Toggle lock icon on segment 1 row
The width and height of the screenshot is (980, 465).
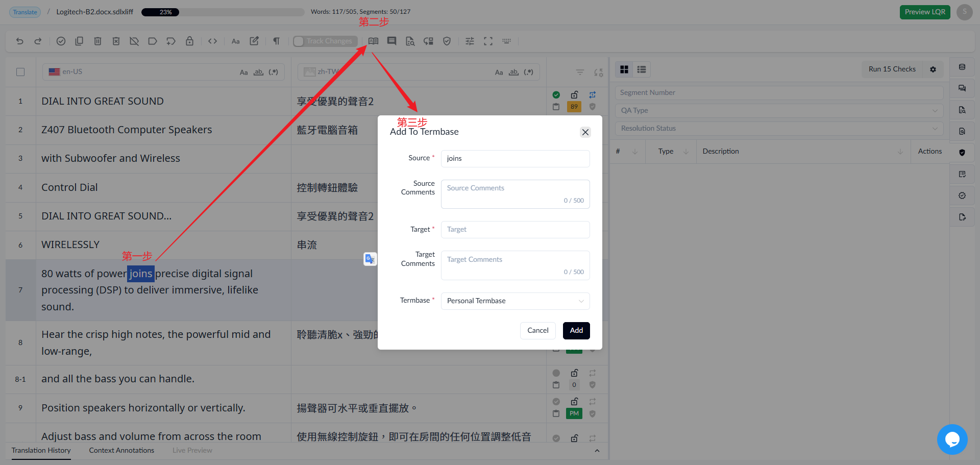(574, 95)
